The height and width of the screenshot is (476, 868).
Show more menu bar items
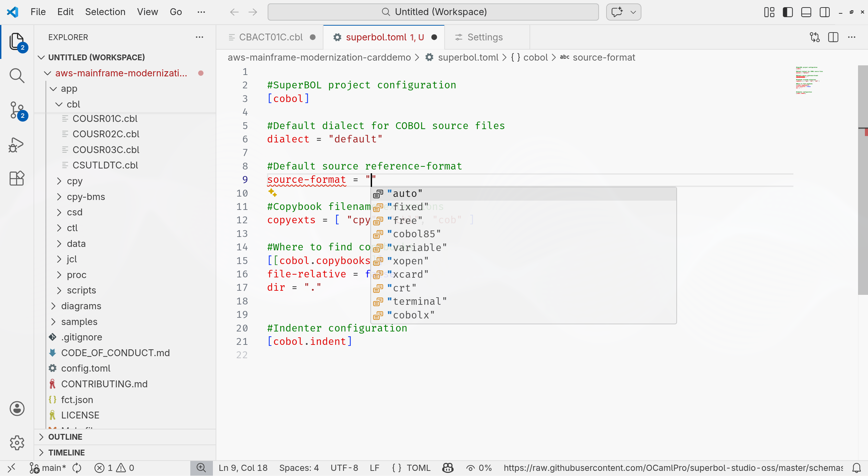[201, 12]
